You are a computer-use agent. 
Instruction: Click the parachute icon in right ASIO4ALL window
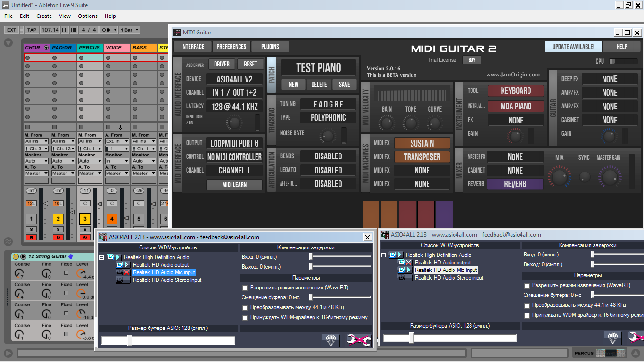(x=613, y=337)
